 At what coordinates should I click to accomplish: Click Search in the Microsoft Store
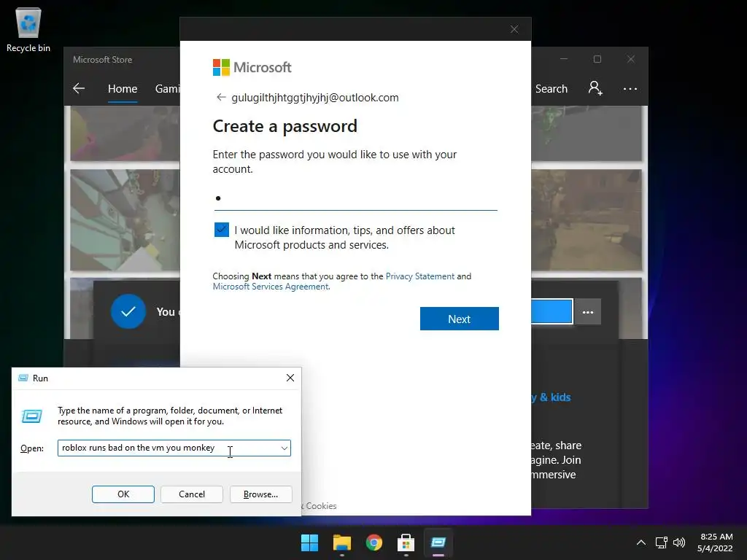click(551, 88)
